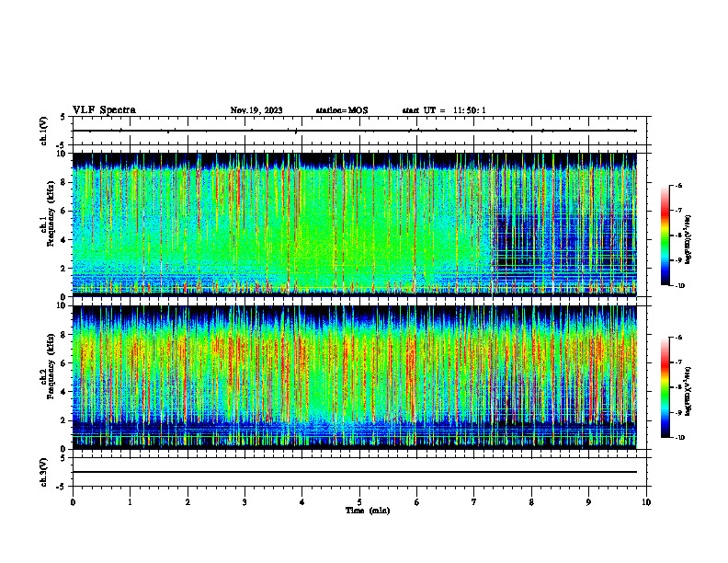
Task: Click the ch.1 PSD color bar
Action: tap(665, 236)
